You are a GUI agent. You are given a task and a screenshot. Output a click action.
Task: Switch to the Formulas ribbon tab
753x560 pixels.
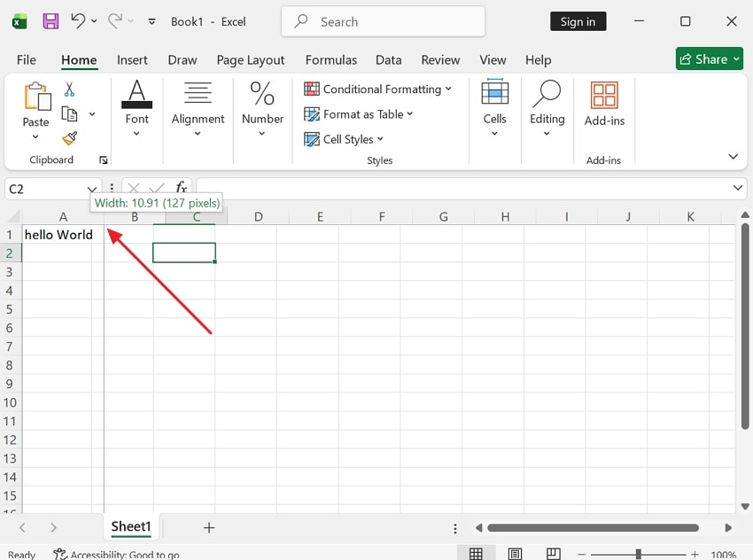coord(330,59)
